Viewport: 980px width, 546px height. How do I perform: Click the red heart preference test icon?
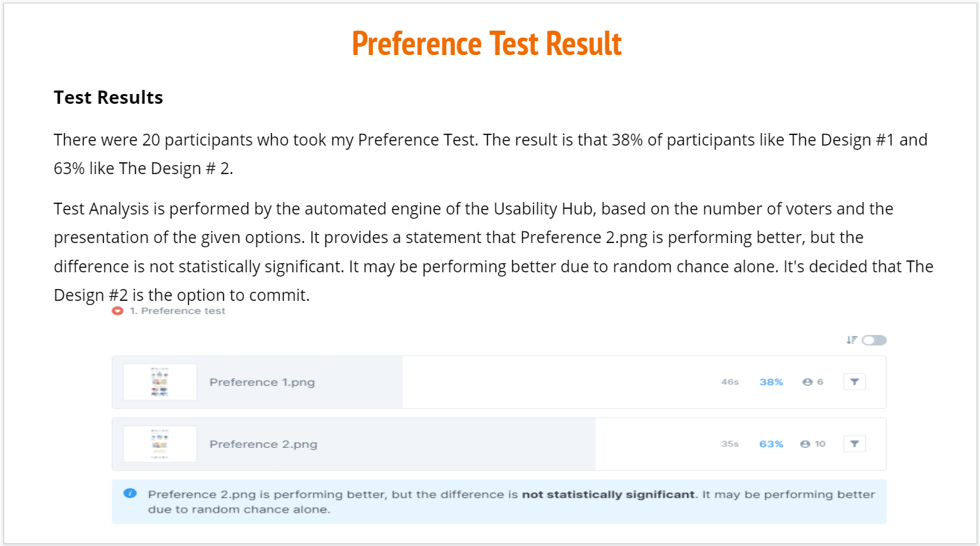pyautogui.click(x=116, y=311)
